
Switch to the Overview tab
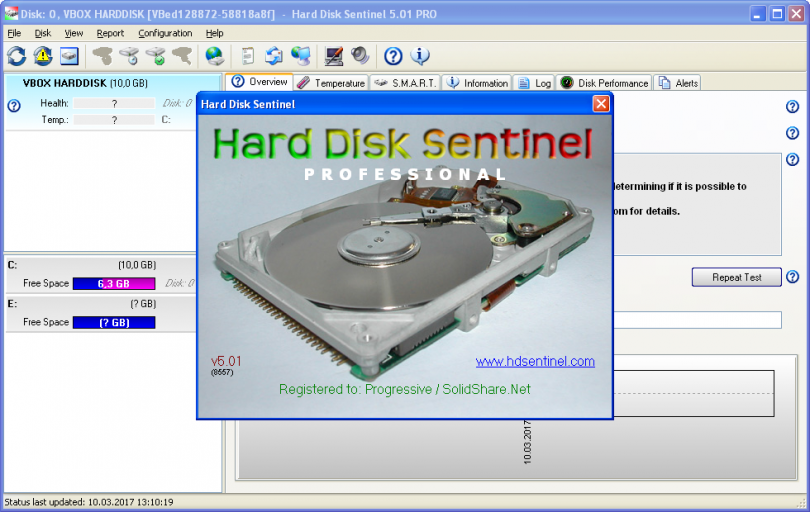pyautogui.click(x=259, y=82)
